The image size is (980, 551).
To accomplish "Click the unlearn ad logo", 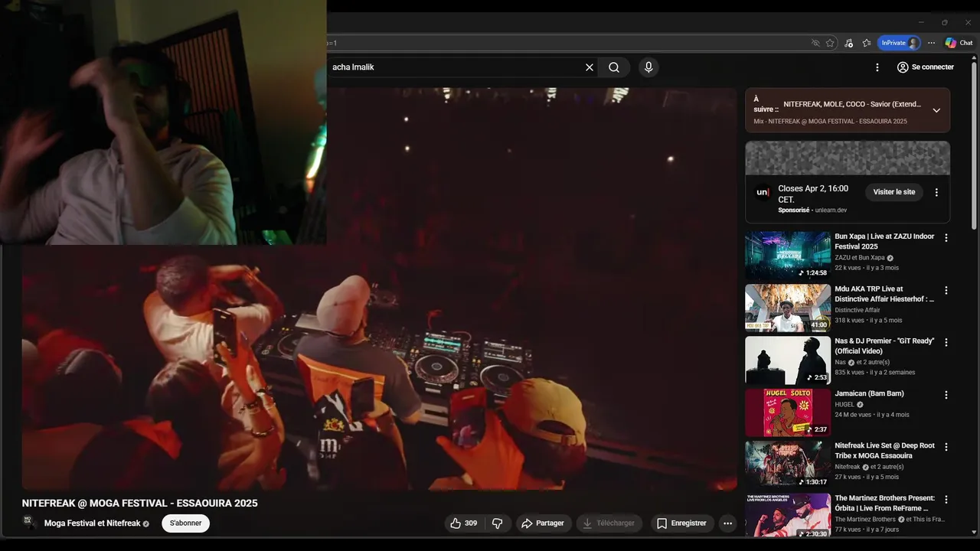I will [x=763, y=192].
